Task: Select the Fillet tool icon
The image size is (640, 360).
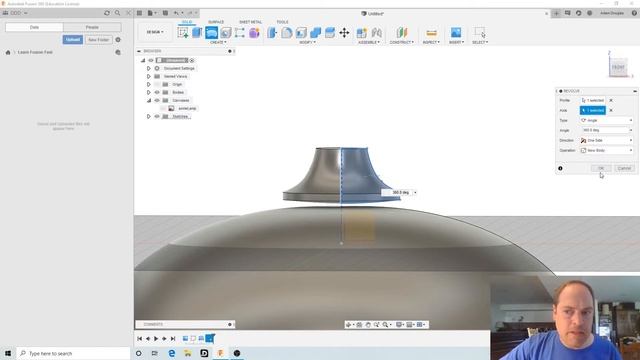Action: pos(287,32)
